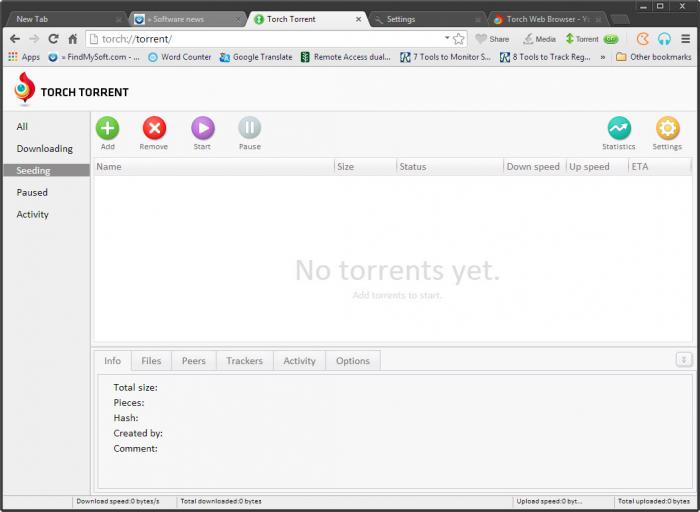
Task: Open the Apps bookmarks shortcut
Action: [24, 57]
